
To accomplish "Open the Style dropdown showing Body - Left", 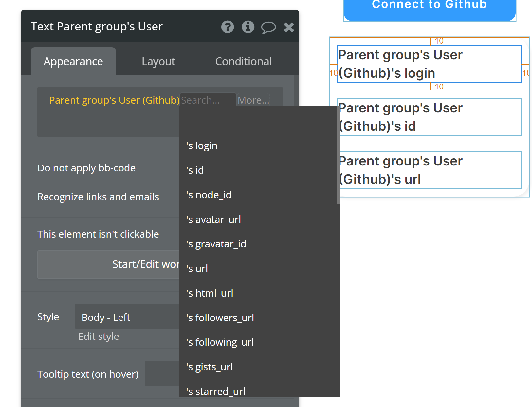I will click(x=127, y=317).
